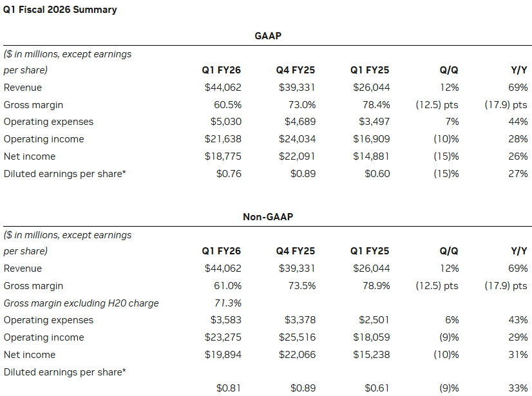Click GAAP diluted EPS value $0.76
The height and width of the screenshot is (396, 532).
click(227, 174)
